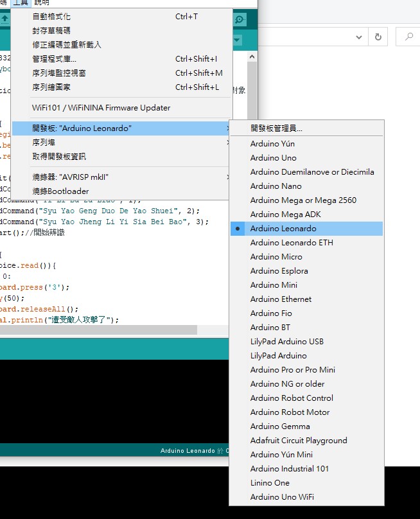The image size is (420, 519).
Task: Expand 開發板: "Arduino Leonardo" submenu
Action: pos(121,128)
